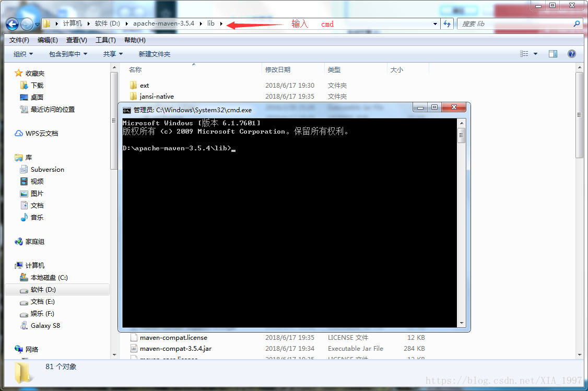The width and height of the screenshot is (588, 391).
Task: Open Explorer help question mark icon
Action: (571, 54)
